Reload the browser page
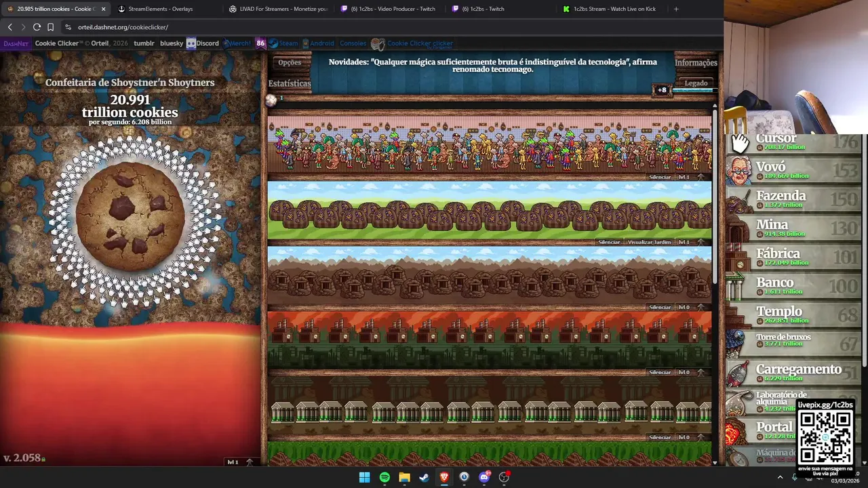 point(37,27)
